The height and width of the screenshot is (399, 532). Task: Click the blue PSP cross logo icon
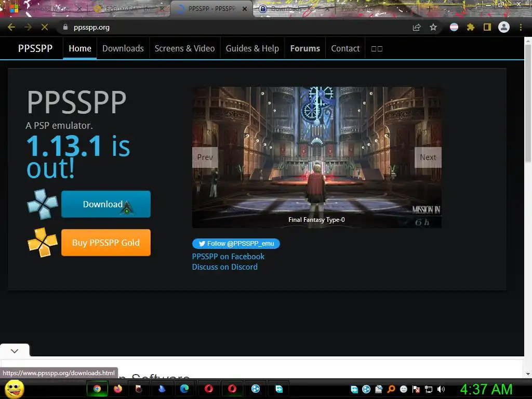43,204
